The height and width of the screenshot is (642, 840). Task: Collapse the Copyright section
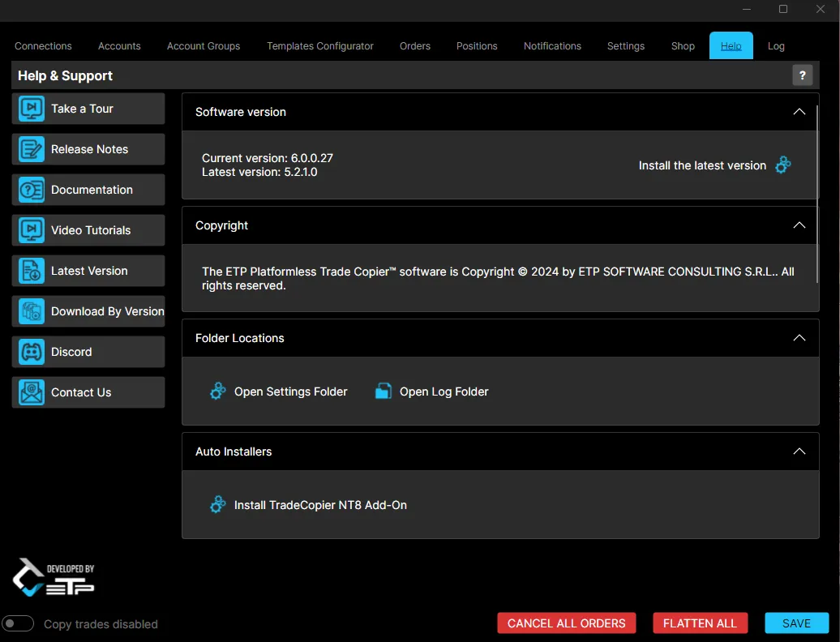[x=799, y=225]
